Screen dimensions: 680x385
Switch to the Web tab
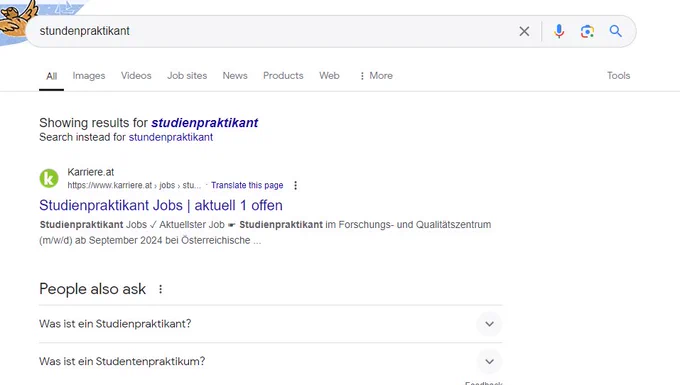pos(329,75)
